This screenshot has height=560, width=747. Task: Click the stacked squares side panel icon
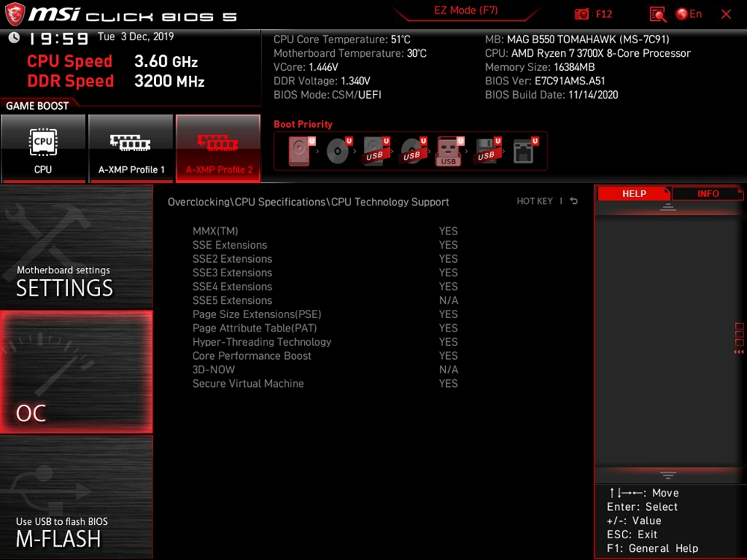(x=739, y=334)
